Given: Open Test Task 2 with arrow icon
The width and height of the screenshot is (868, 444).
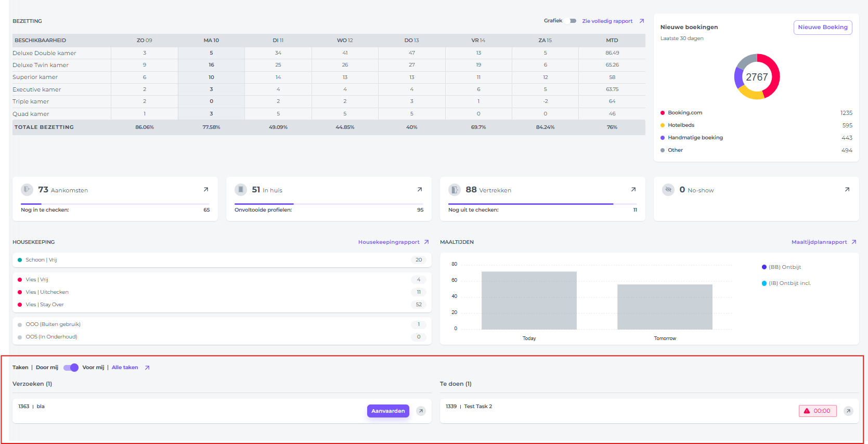Looking at the screenshot, I should tap(848, 411).
